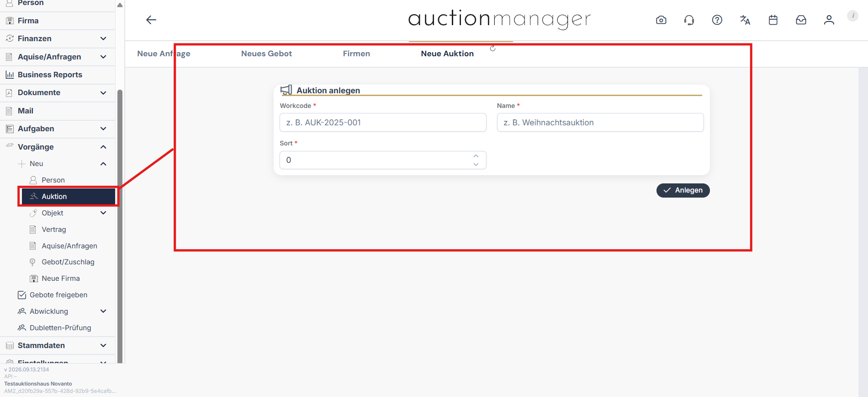Switch to the Firmen tab
Image resolution: width=868 pixels, height=397 pixels.
point(356,54)
